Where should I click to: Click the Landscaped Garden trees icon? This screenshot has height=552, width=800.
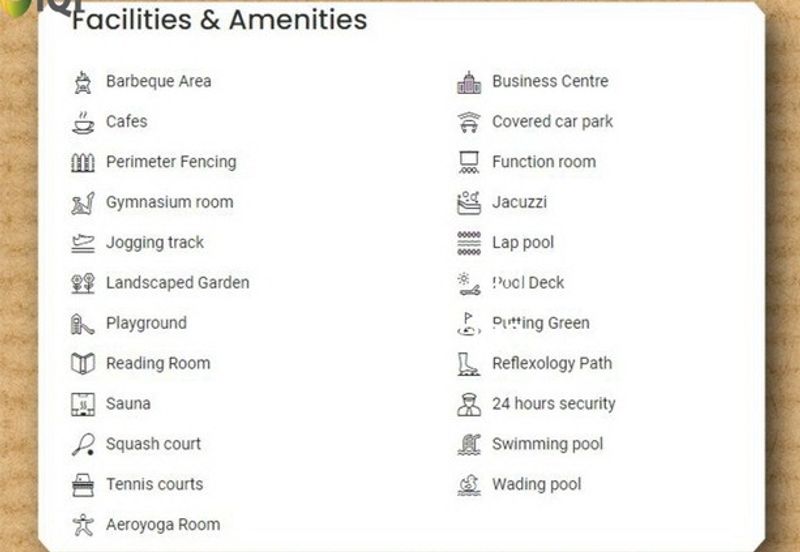tap(83, 283)
